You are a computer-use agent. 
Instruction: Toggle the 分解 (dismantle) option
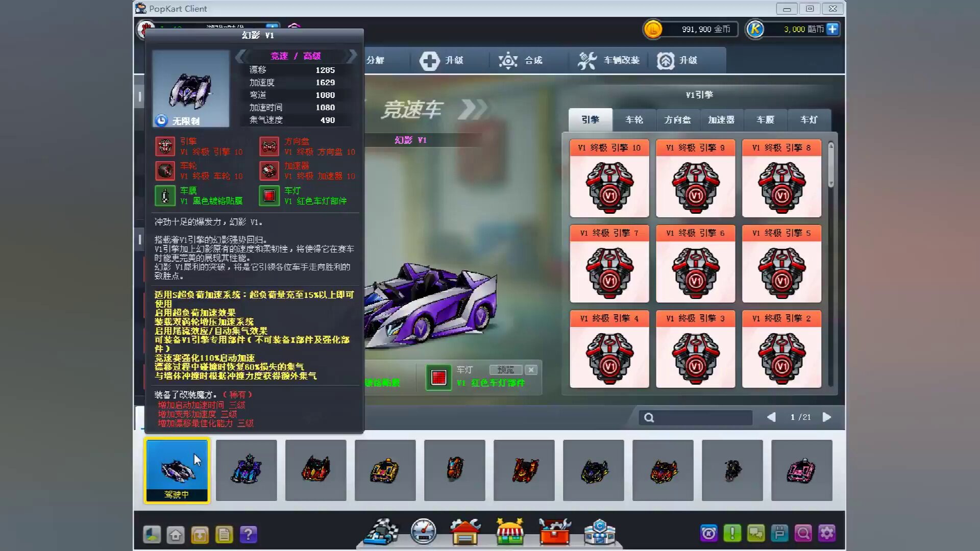coord(375,60)
